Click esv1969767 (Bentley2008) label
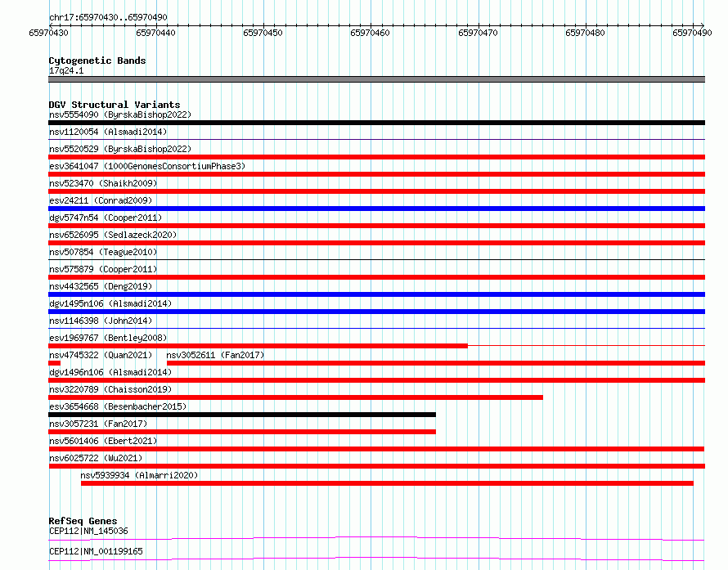This screenshot has height=570, width=728. 108,338
